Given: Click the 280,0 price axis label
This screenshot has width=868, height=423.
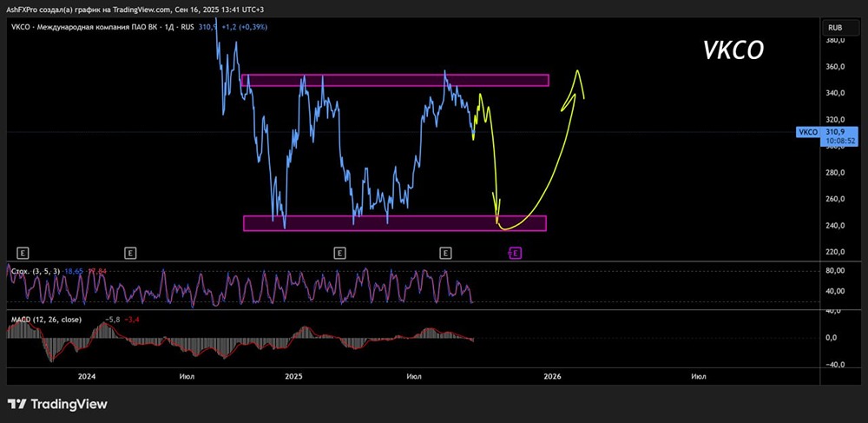Looking at the screenshot, I should pyautogui.click(x=835, y=173).
